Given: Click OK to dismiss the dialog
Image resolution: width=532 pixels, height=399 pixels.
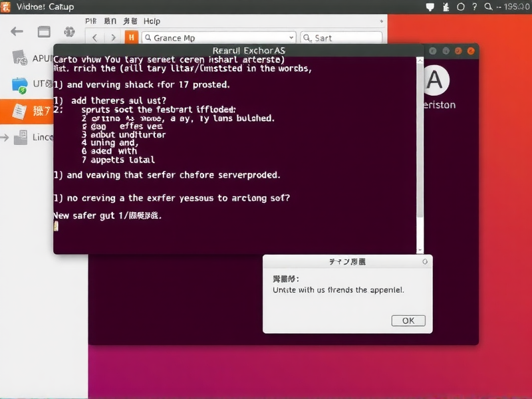Looking at the screenshot, I should pos(408,320).
